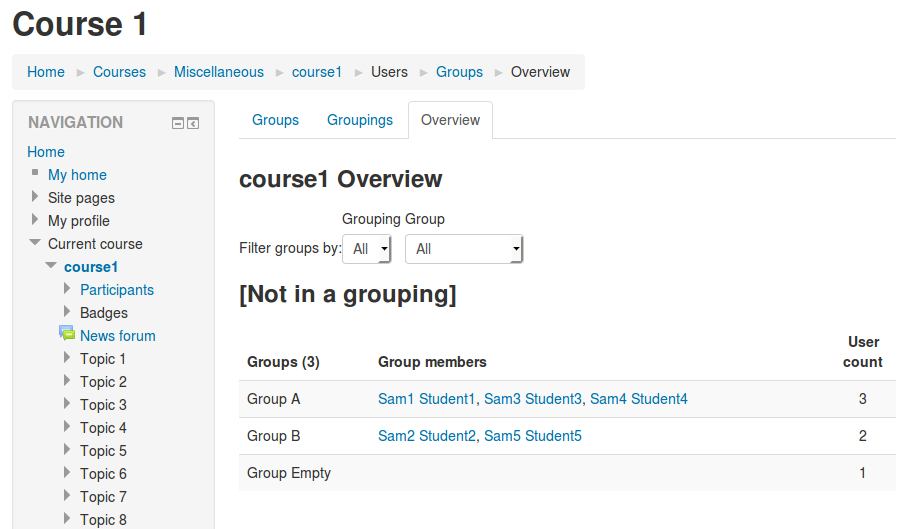Go to Miscellaneous in breadcrumb
The width and height of the screenshot is (913, 529).
coord(219,72)
